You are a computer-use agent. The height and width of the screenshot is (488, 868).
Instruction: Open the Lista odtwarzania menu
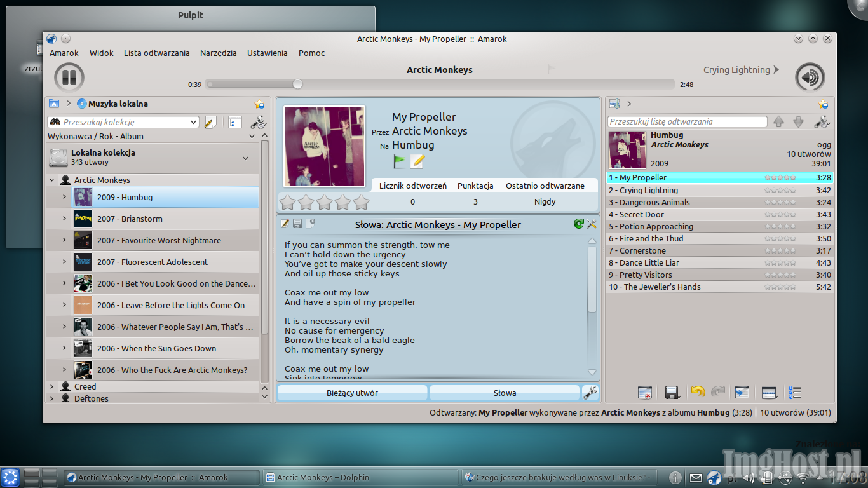pyautogui.click(x=157, y=53)
